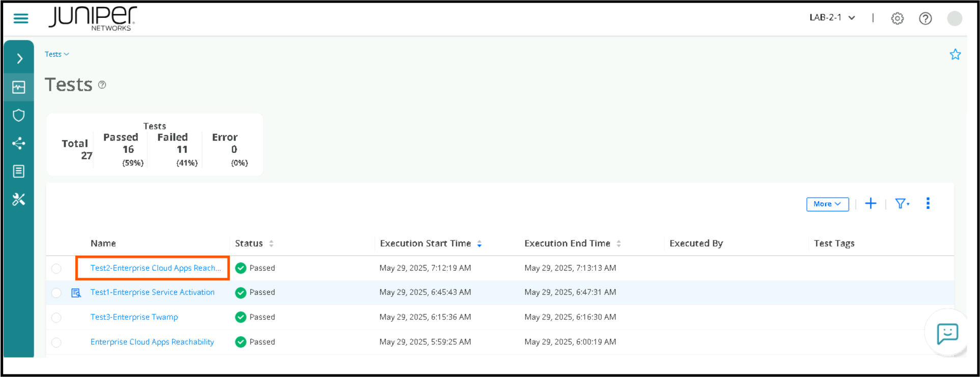The height and width of the screenshot is (377, 980).
Task: Open the shield Trust sidebar icon
Action: (19, 116)
